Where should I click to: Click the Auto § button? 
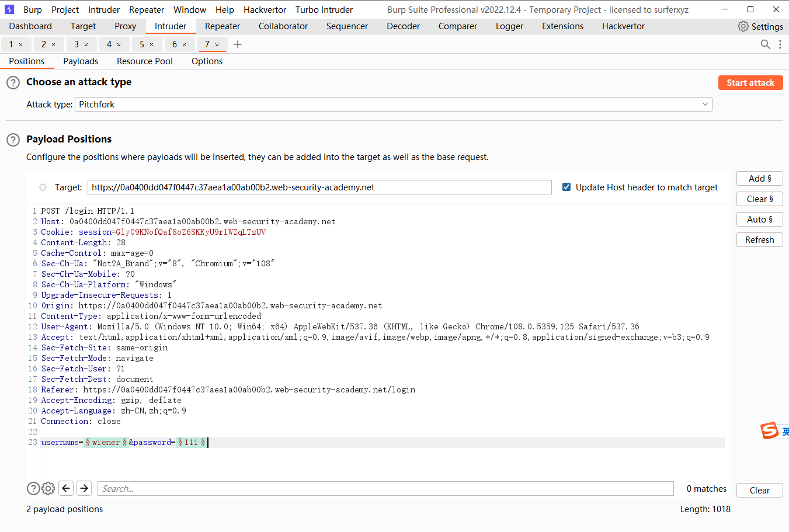tap(760, 220)
